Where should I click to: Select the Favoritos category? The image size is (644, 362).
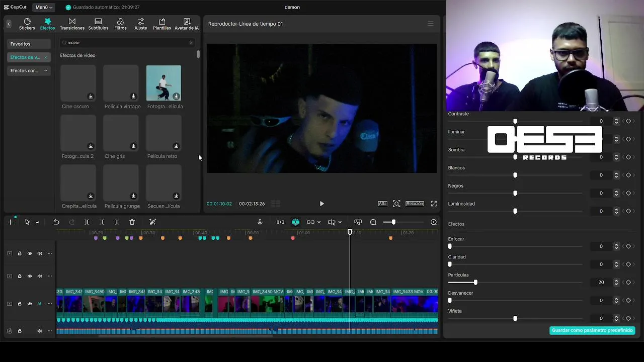(x=29, y=44)
